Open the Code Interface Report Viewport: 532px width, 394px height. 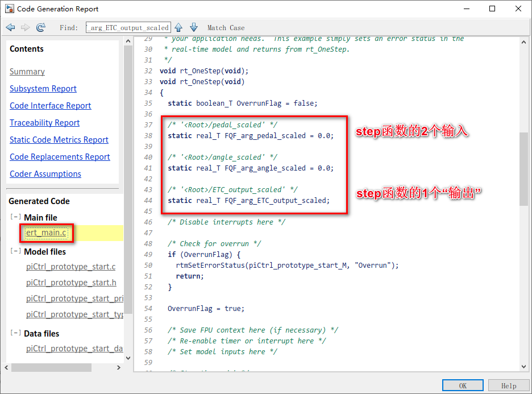click(50, 106)
